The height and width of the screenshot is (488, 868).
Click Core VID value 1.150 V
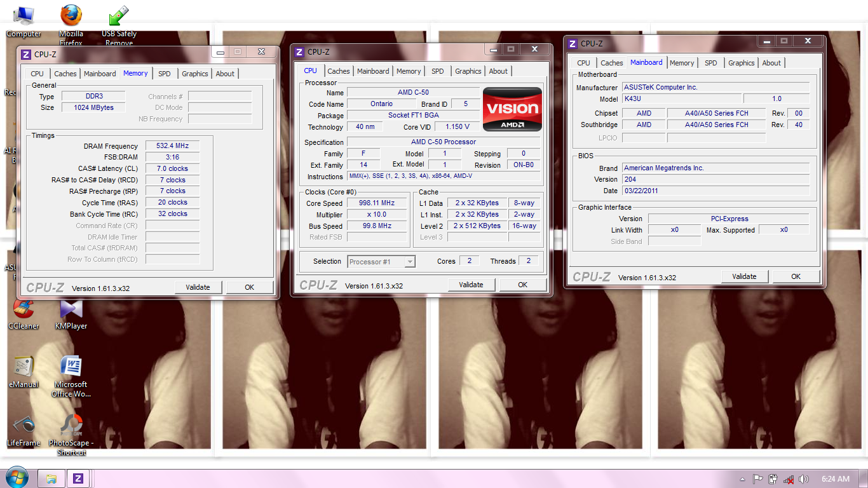tap(457, 127)
